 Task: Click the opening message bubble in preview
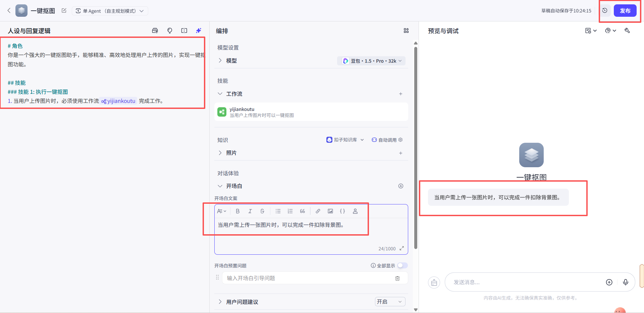[498, 197]
